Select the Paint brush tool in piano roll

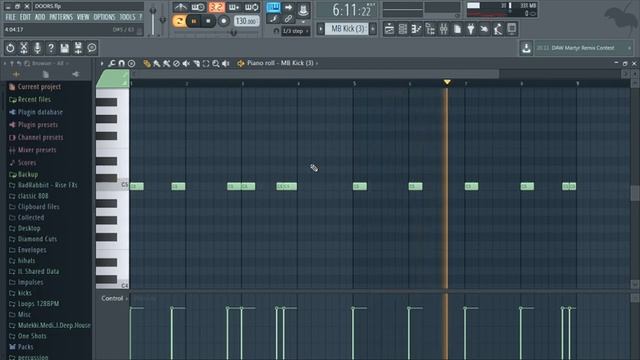click(x=157, y=63)
